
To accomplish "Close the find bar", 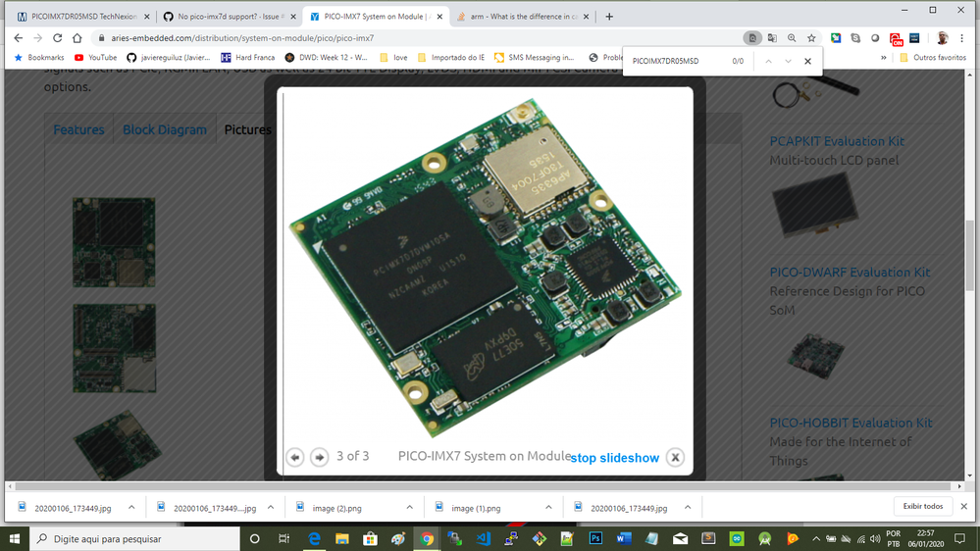I will pyautogui.click(x=807, y=61).
